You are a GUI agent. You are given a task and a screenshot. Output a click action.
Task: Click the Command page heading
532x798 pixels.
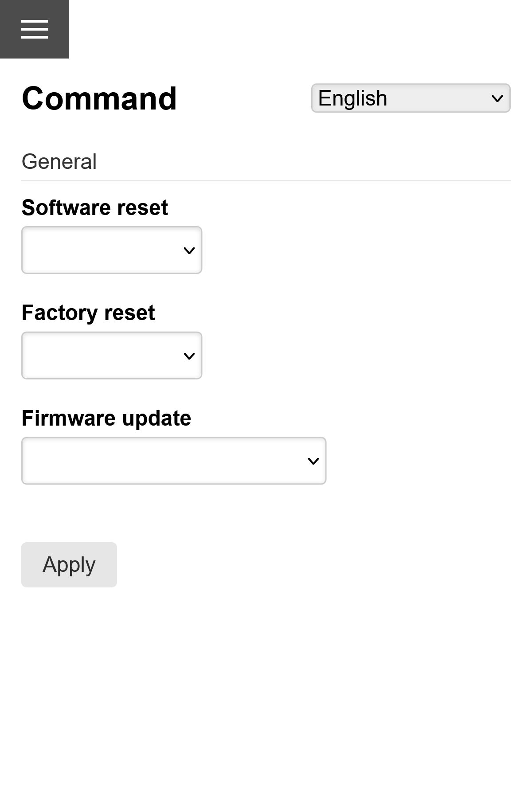pyautogui.click(x=99, y=98)
